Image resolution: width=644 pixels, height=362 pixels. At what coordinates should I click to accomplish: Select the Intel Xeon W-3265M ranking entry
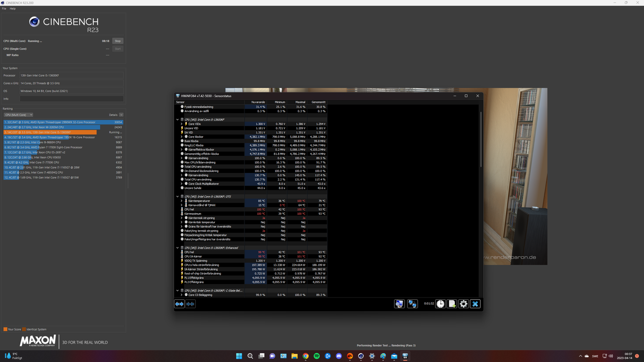[x=63, y=127]
